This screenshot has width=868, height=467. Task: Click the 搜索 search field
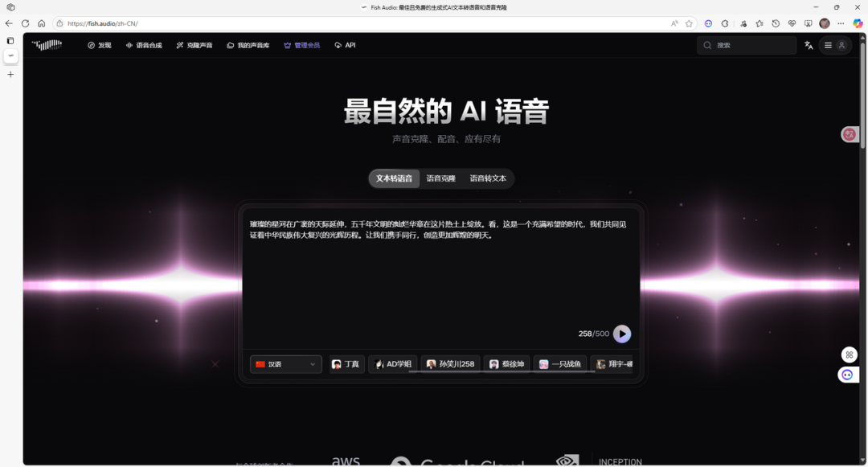[x=747, y=45]
